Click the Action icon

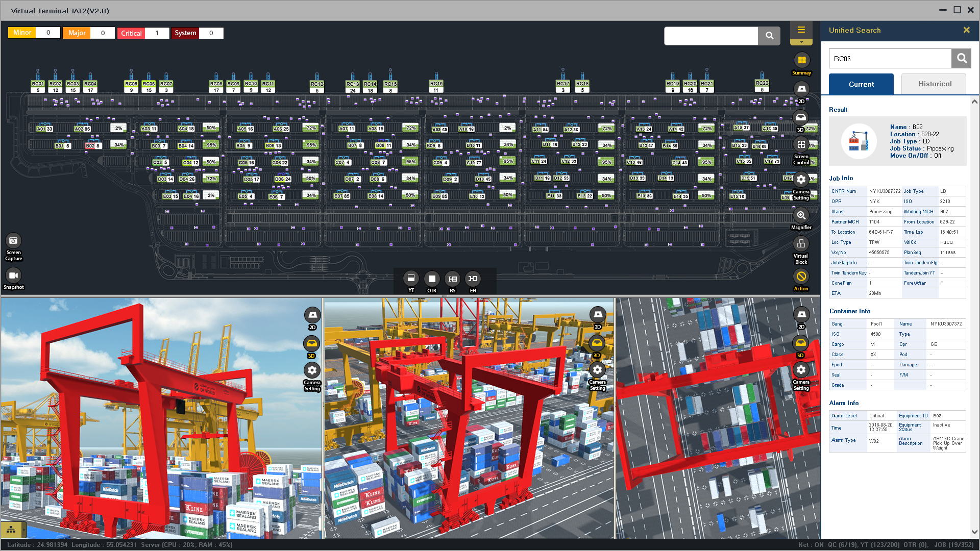801,277
